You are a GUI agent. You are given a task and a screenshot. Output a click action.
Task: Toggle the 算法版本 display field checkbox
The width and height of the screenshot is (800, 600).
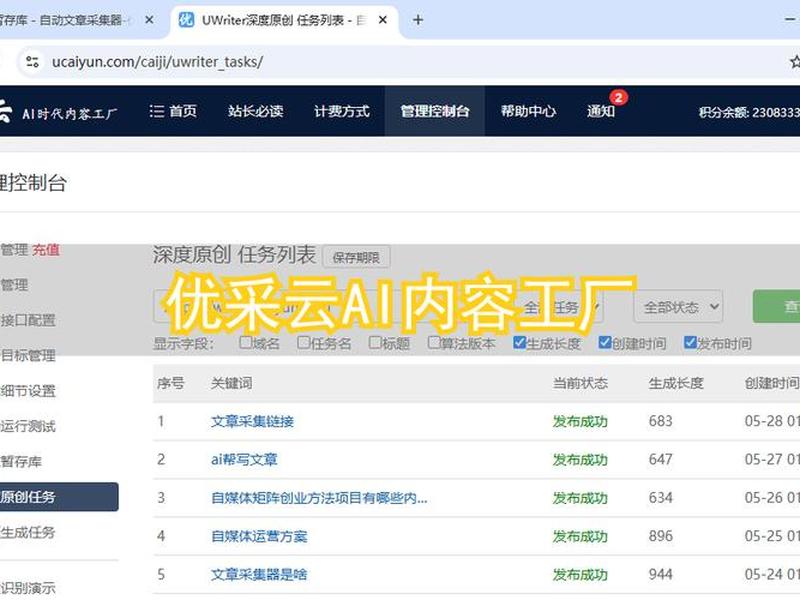click(434, 342)
